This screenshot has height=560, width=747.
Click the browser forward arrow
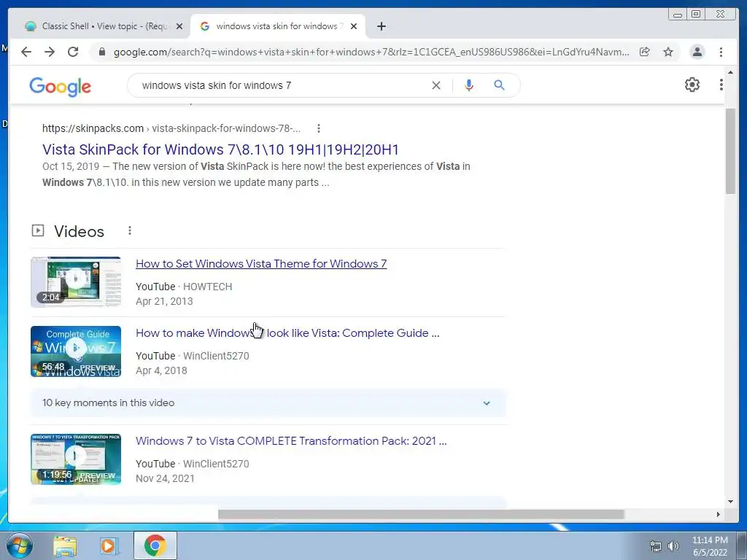tap(50, 52)
